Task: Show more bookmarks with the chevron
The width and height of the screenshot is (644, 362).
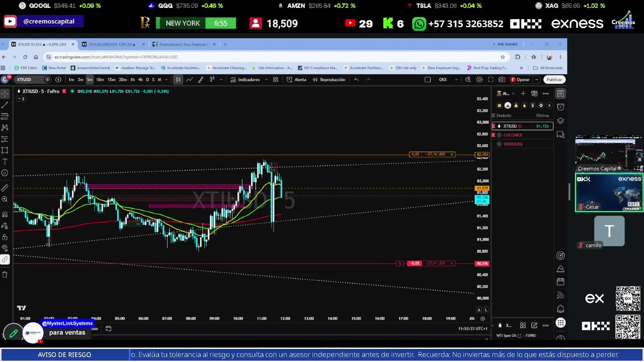Action: tap(521, 68)
